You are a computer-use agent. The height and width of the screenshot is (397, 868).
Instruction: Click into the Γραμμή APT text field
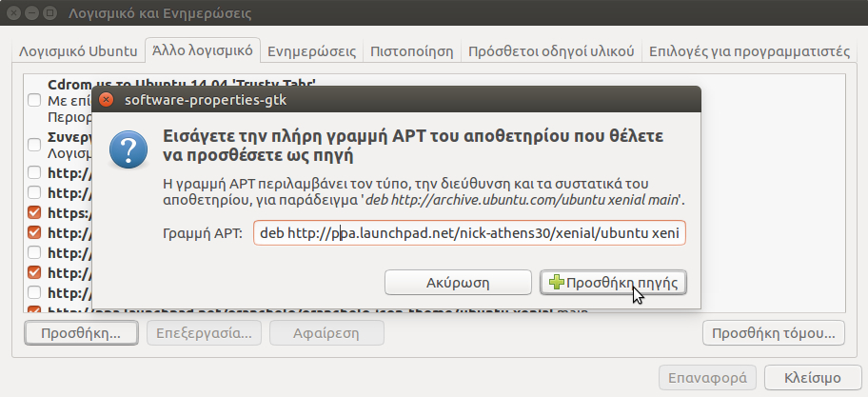[x=469, y=234]
